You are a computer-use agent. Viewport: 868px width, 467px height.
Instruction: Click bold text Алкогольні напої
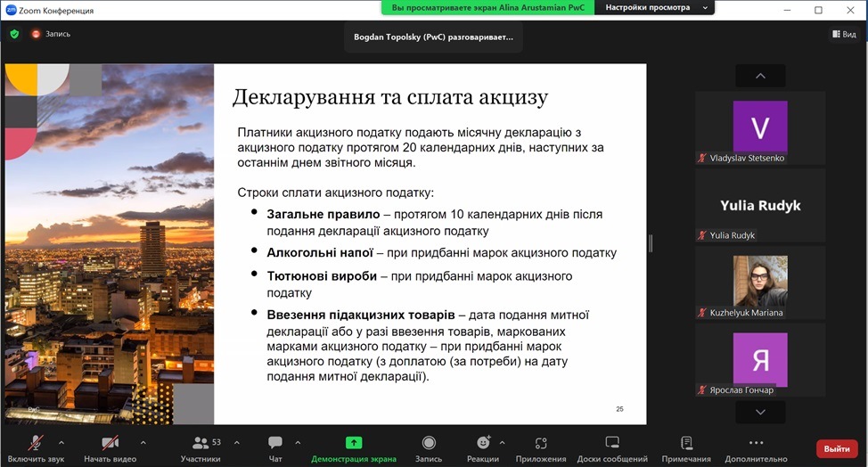320,253
